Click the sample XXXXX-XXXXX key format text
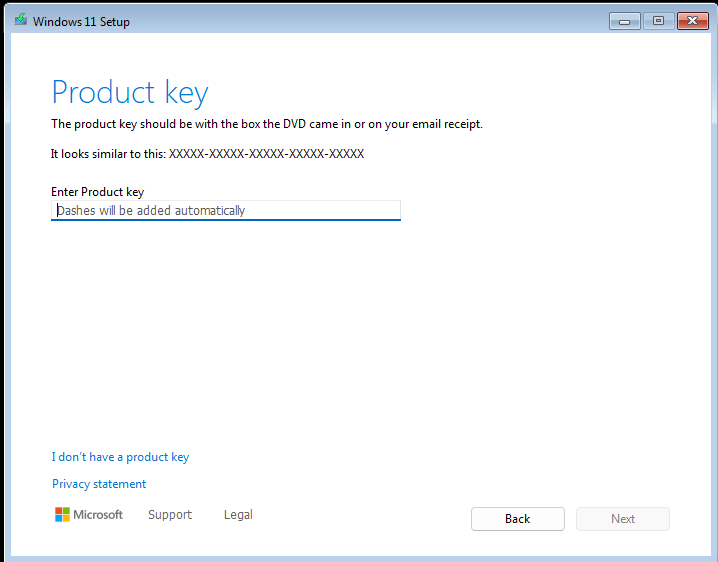The image size is (718, 562). (x=267, y=154)
